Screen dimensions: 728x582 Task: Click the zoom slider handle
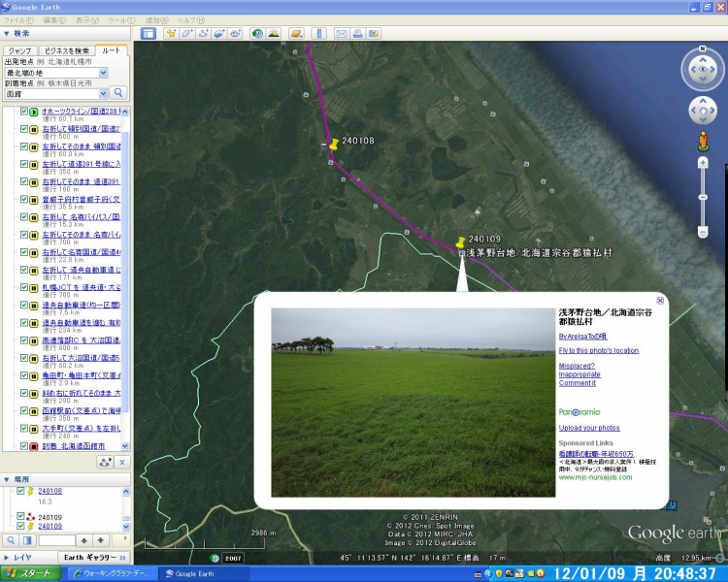[x=703, y=197]
